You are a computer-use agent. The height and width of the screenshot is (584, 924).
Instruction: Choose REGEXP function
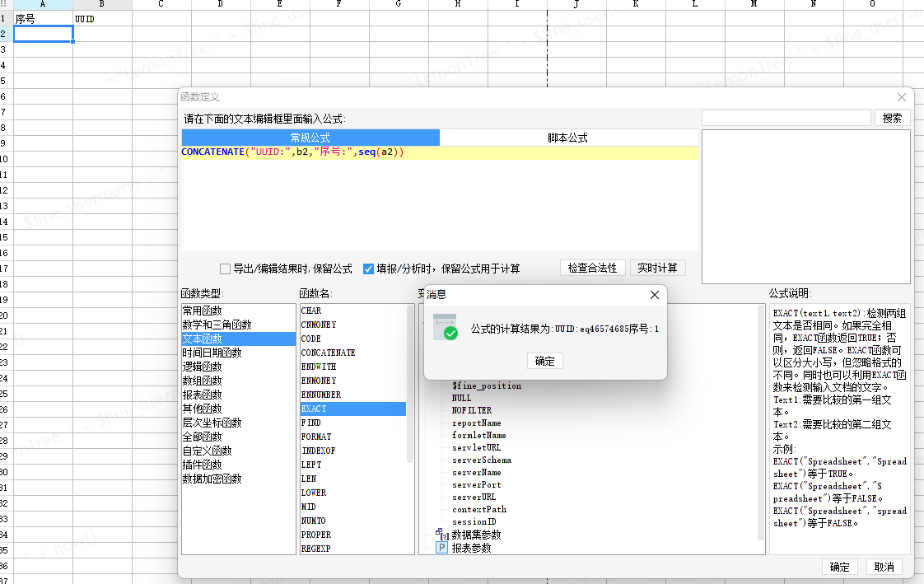353,549
